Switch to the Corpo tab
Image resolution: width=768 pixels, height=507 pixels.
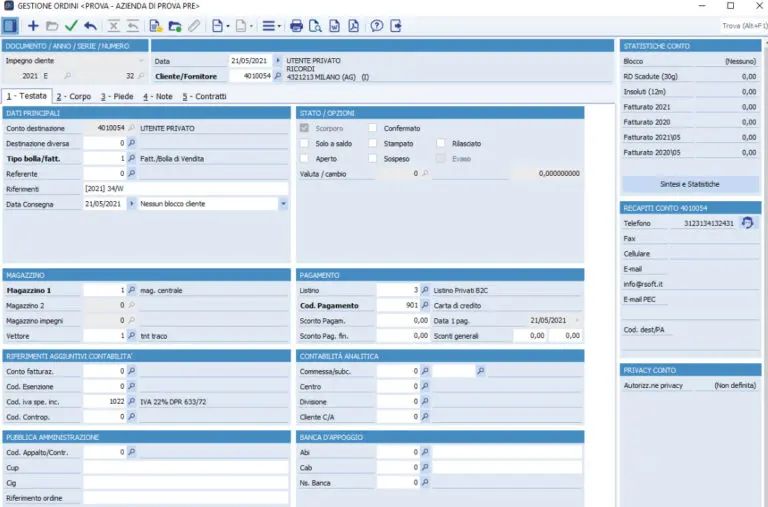(73, 97)
